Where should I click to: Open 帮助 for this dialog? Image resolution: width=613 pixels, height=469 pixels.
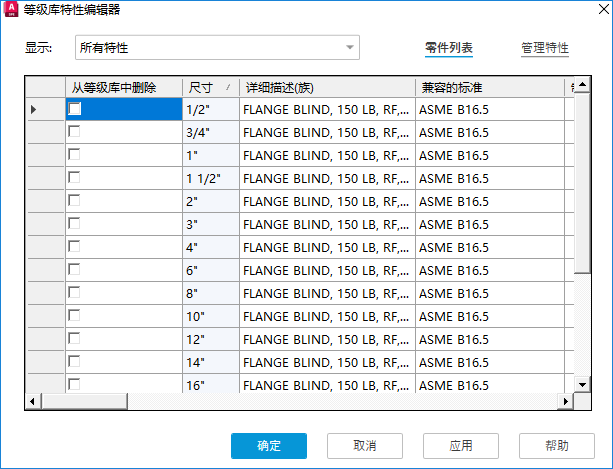coord(557,445)
